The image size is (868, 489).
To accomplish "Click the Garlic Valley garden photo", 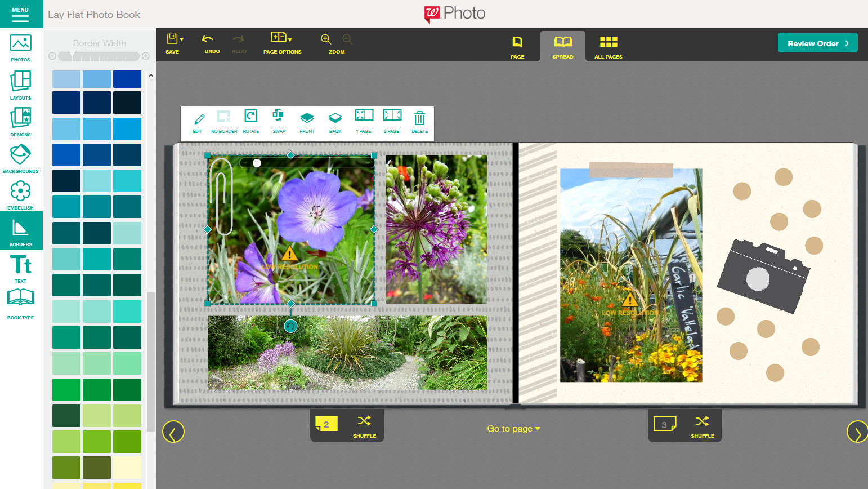I will [631, 275].
